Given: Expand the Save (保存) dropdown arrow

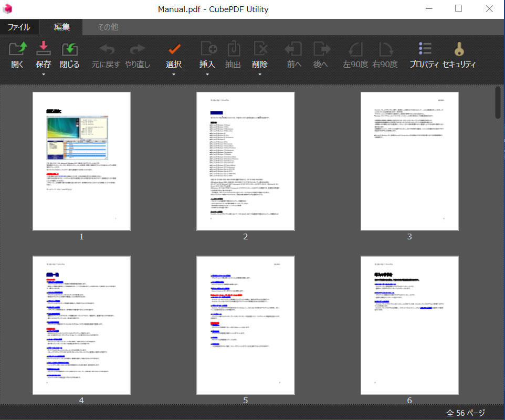Looking at the screenshot, I should [43, 75].
